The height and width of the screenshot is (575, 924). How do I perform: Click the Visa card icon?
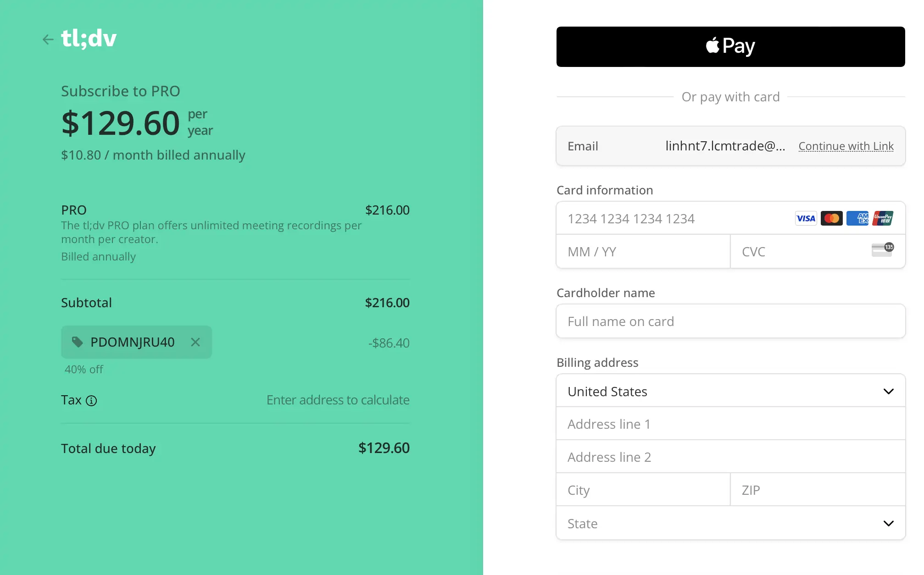[x=806, y=218]
